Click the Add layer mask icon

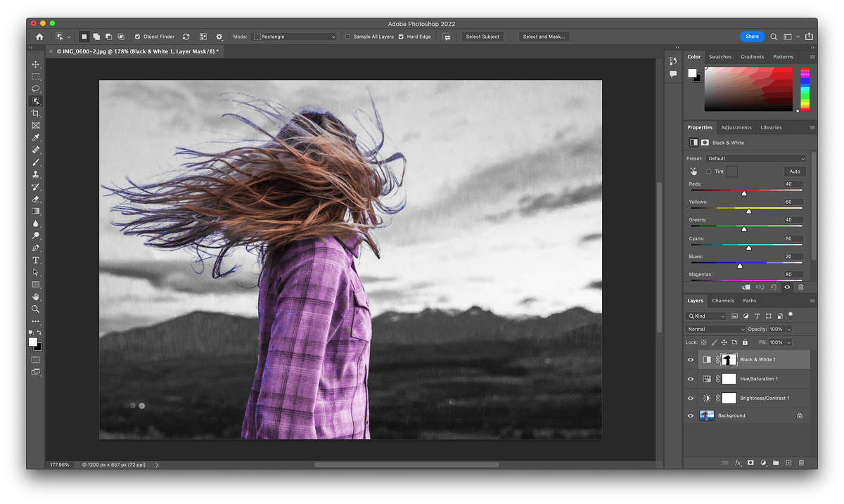point(750,463)
